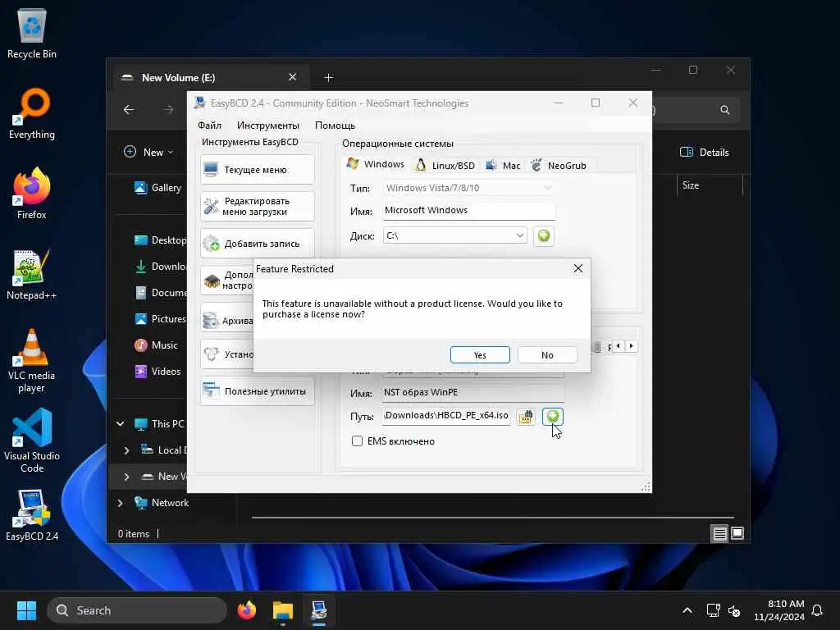Select EasyBCD 2.4 desktop shortcut
The height and width of the screenshot is (630, 840).
[x=32, y=515]
